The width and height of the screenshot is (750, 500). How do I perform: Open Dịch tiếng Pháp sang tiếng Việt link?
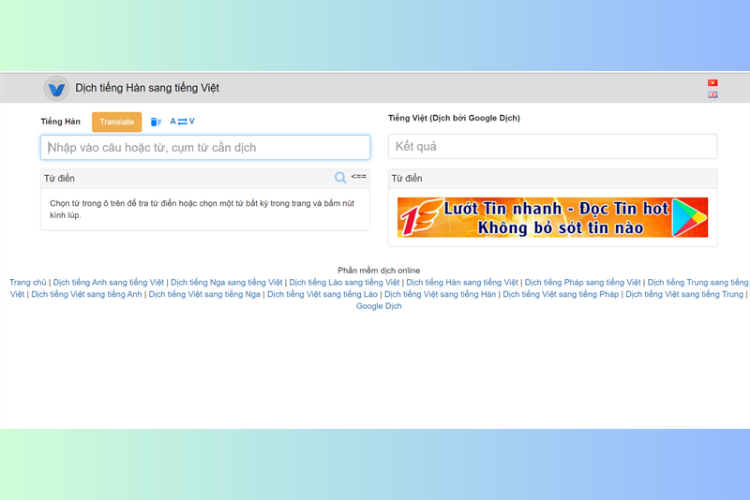coord(583,282)
